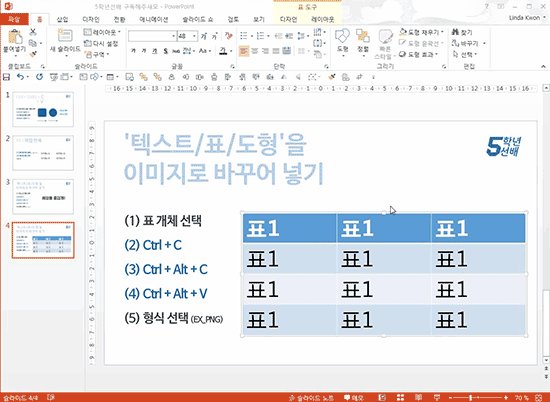This screenshot has height=402, width=550.
Task: Click the Format Painter brush in Clipboard group
Action: [x=33, y=54]
